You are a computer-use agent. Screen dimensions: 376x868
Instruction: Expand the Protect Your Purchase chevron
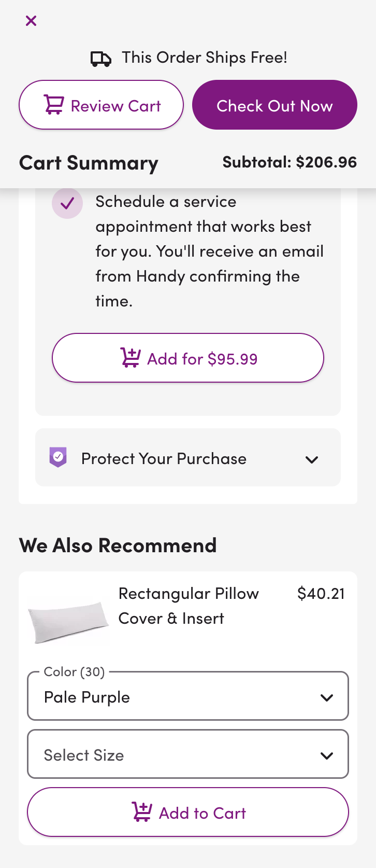tap(312, 459)
